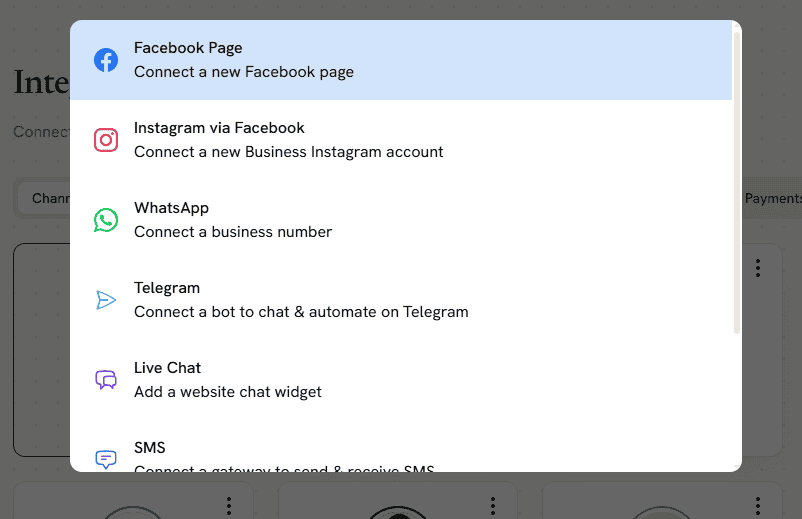This screenshot has width=802, height=519.
Task: Select Facebook Page option
Action: click(x=401, y=60)
